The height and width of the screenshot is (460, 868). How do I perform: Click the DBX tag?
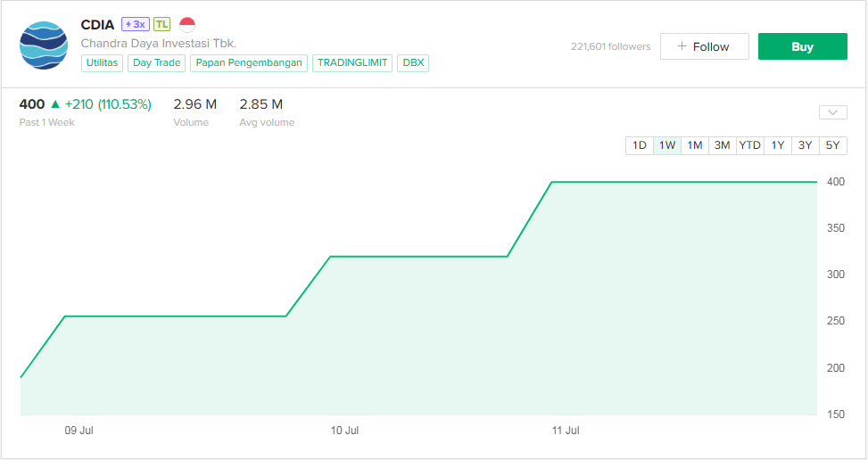click(x=414, y=63)
